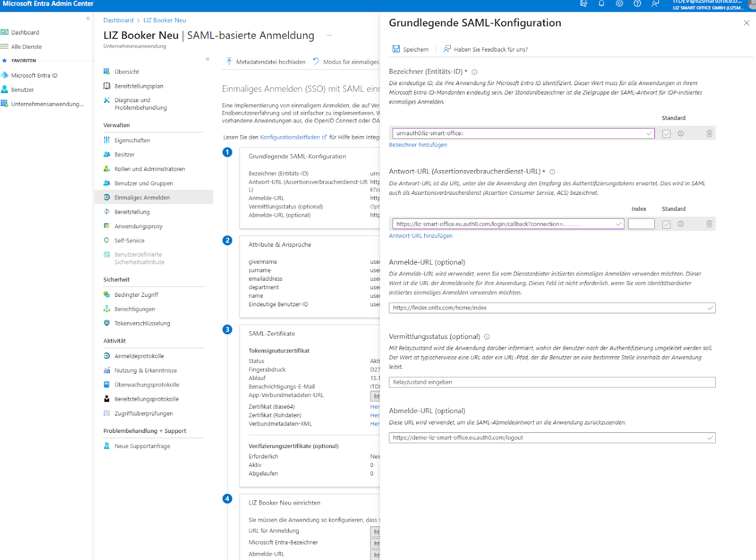Click the Modus für einmaliges Anmelden icon

point(316,62)
